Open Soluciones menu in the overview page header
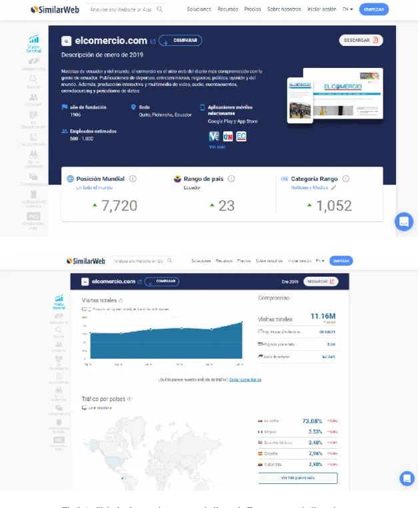 coord(199,9)
